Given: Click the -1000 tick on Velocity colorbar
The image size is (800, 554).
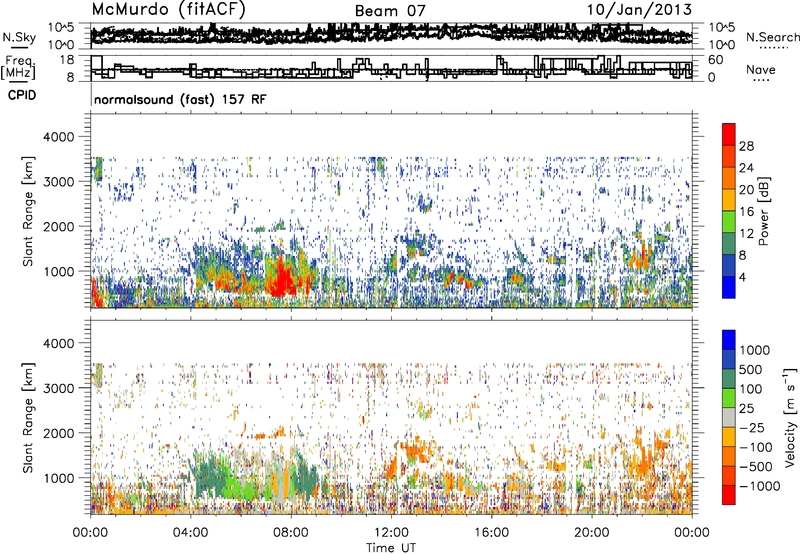Looking at the screenshot, I should pyautogui.click(x=760, y=486).
